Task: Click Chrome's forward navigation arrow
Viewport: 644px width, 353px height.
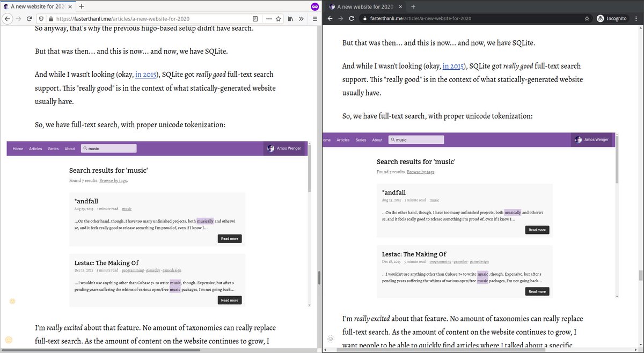Action: (340, 18)
